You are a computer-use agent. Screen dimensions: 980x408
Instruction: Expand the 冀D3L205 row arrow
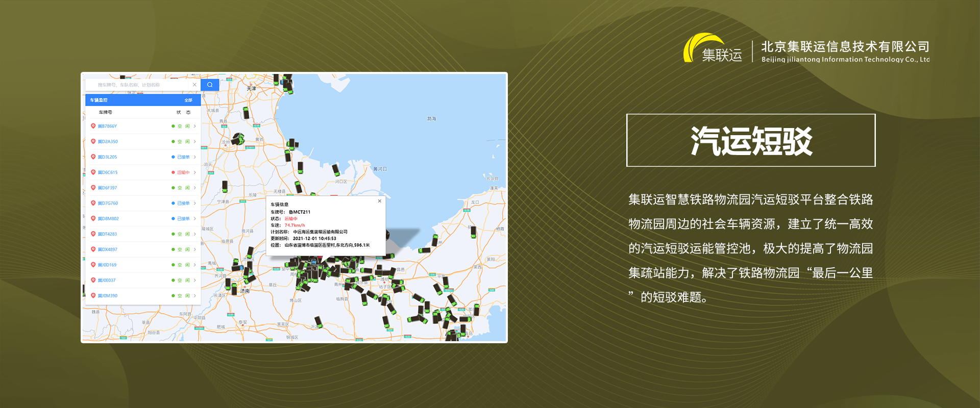click(195, 157)
